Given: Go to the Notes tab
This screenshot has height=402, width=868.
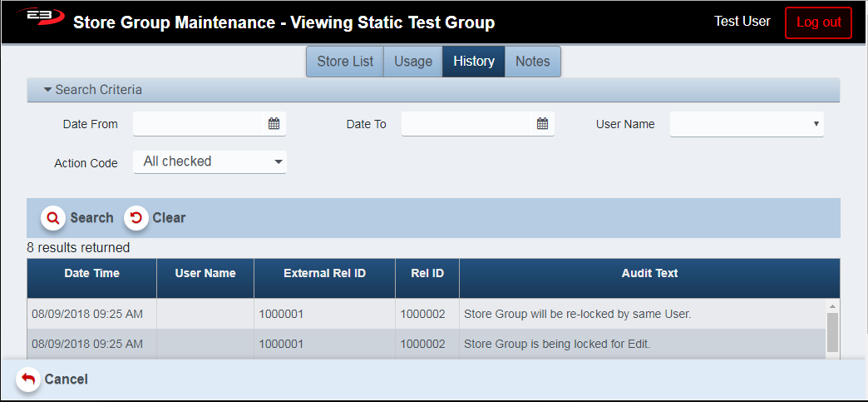Looking at the screenshot, I should (x=533, y=62).
